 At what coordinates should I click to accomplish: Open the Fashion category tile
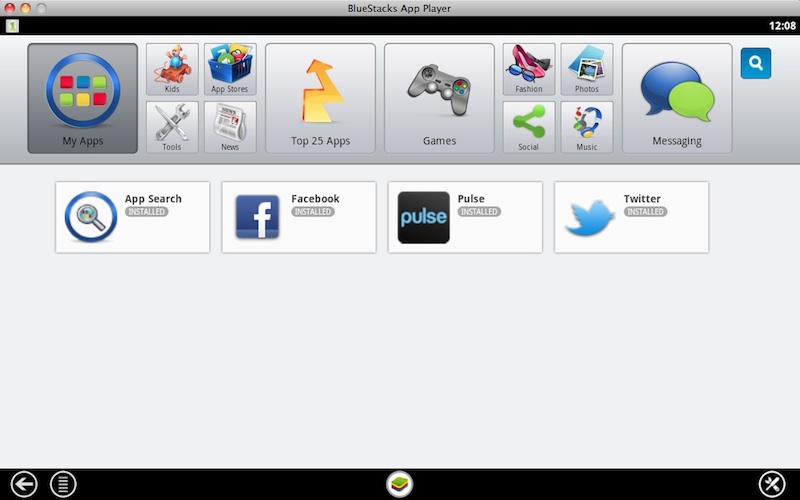528,69
